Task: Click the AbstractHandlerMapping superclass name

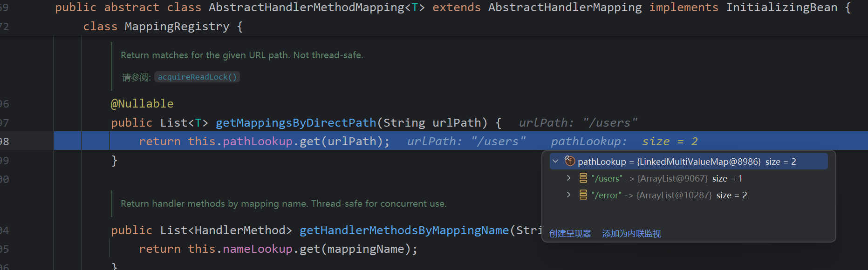Action: click(x=565, y=7)
